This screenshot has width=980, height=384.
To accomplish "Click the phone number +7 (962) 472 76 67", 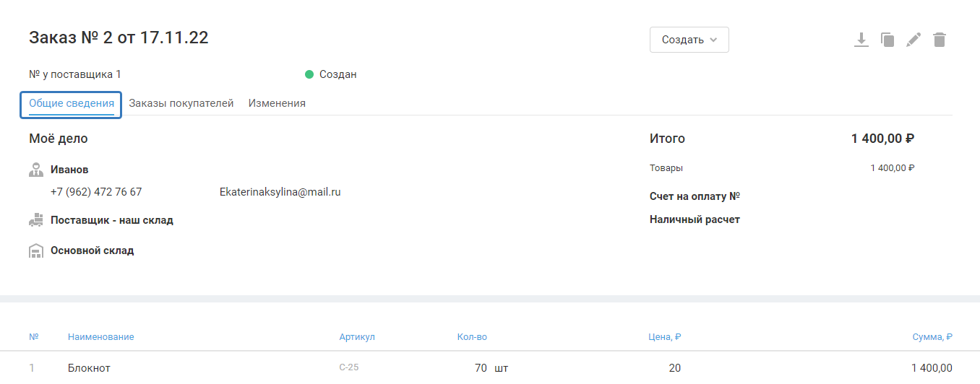I will tap(96, 192).
